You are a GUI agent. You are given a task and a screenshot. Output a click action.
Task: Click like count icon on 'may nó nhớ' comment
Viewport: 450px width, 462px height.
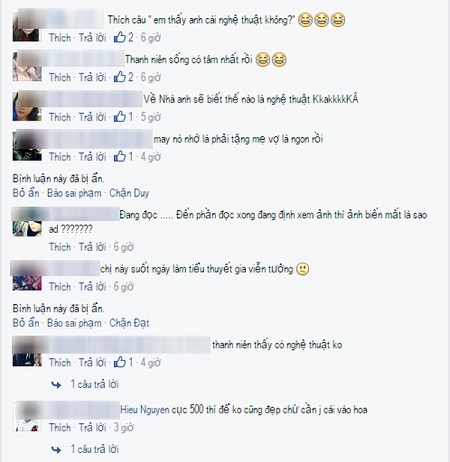[x=120, y=156]
